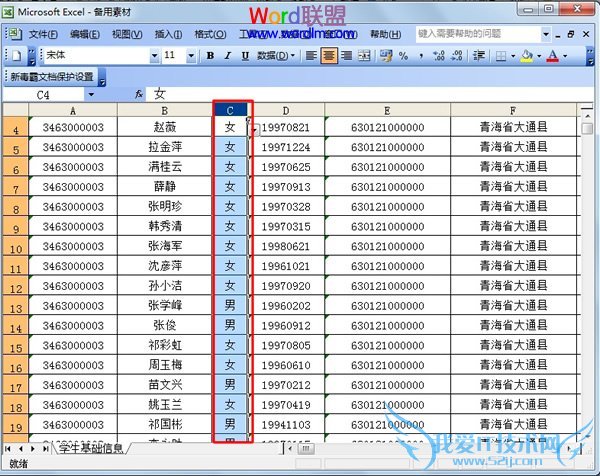This screenshot has width=600, height=476.
Task: Click cell containing 赵薇
Action: [x=165, y=127]
